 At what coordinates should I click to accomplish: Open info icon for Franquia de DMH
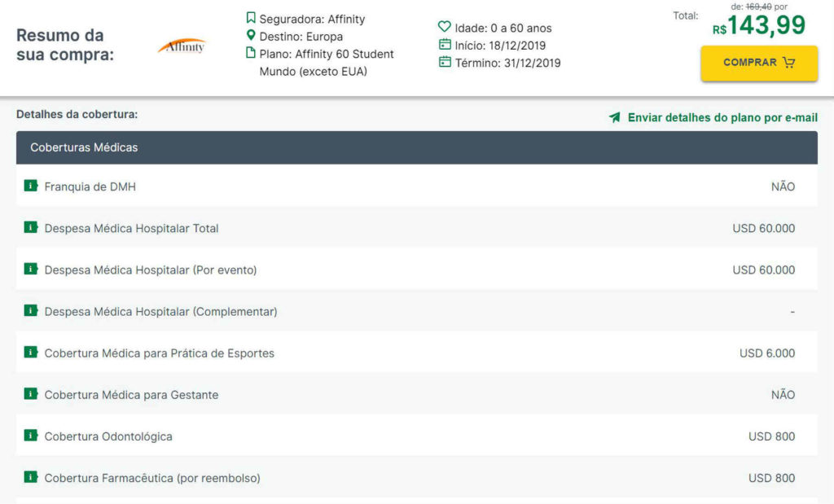31,186
